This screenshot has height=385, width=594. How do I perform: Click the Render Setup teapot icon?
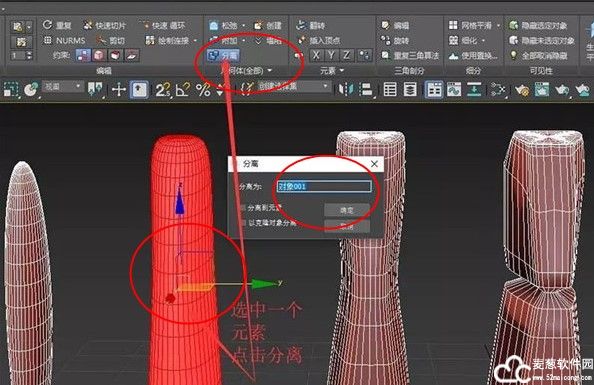522,90
